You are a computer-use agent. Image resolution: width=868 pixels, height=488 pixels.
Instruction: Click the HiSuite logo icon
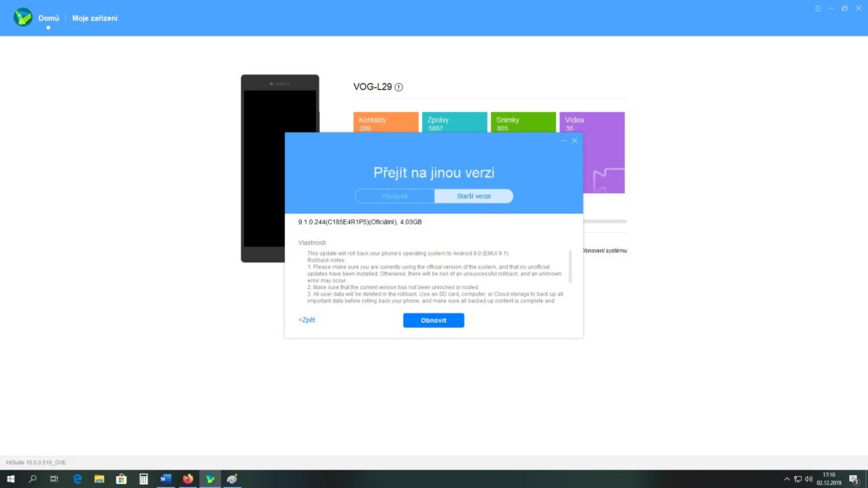tap(23, 17)
